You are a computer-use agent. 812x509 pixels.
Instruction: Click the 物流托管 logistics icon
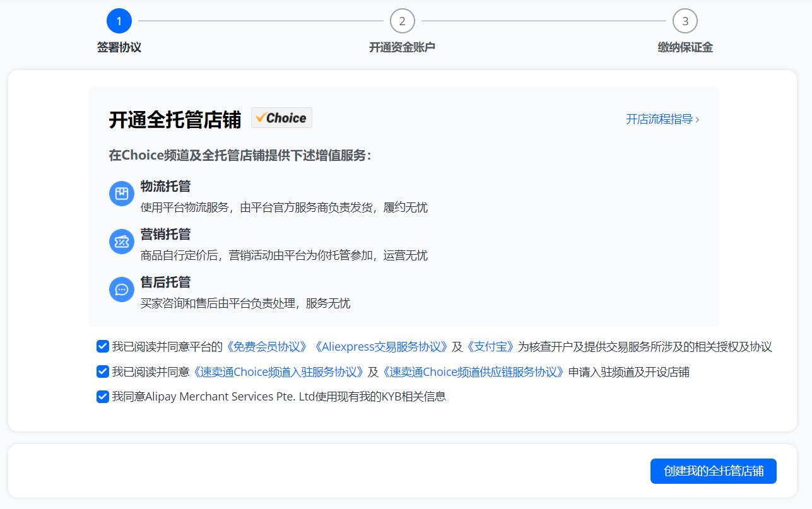[121, 194]
